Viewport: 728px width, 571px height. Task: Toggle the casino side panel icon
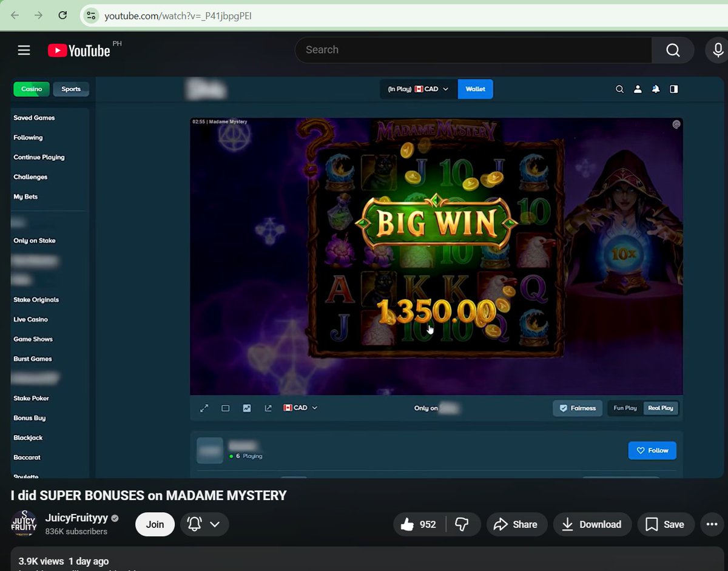(674, 89)
